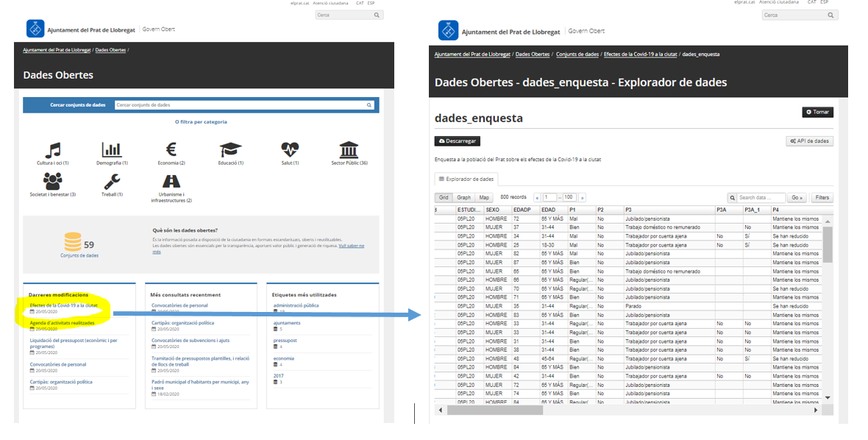Go to next page of records
This screenshot has width=868, height=440.
[x=583, y=197]
